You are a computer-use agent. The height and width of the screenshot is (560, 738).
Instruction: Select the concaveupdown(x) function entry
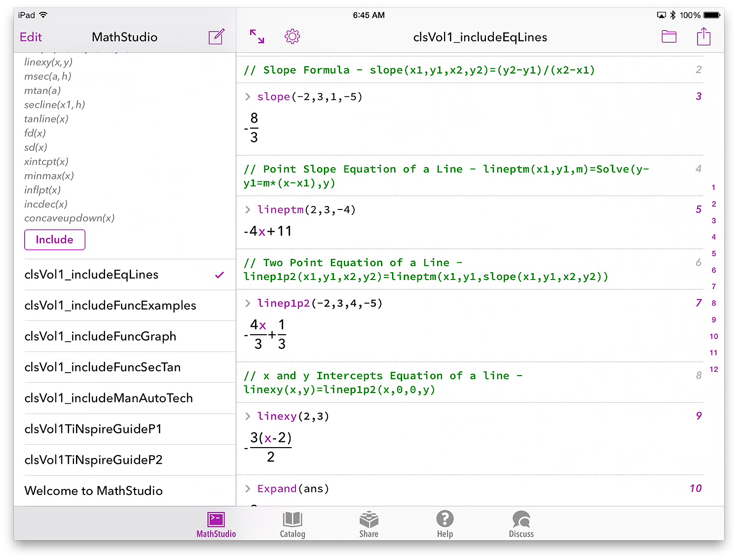click(x=69, y=218)
